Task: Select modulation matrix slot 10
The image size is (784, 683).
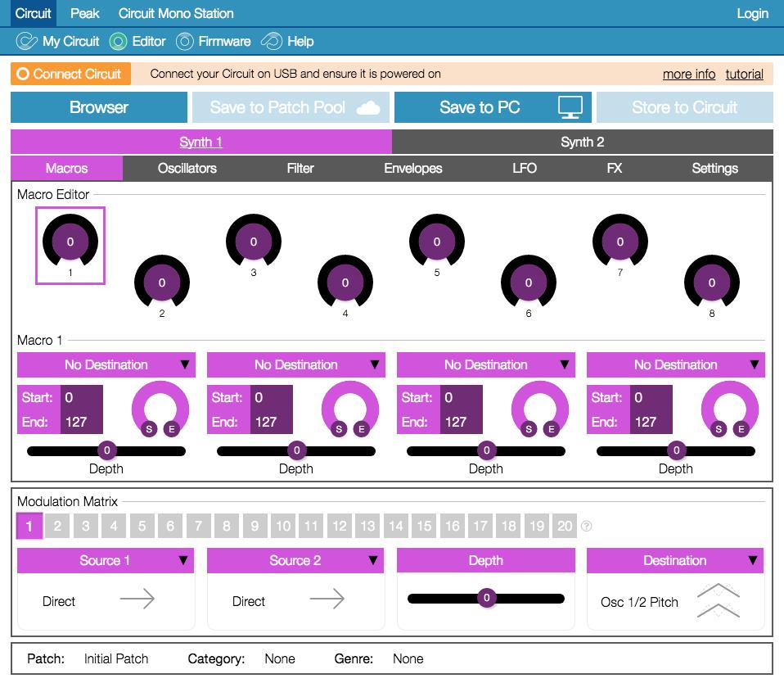Action: click(x=283, y=527)
